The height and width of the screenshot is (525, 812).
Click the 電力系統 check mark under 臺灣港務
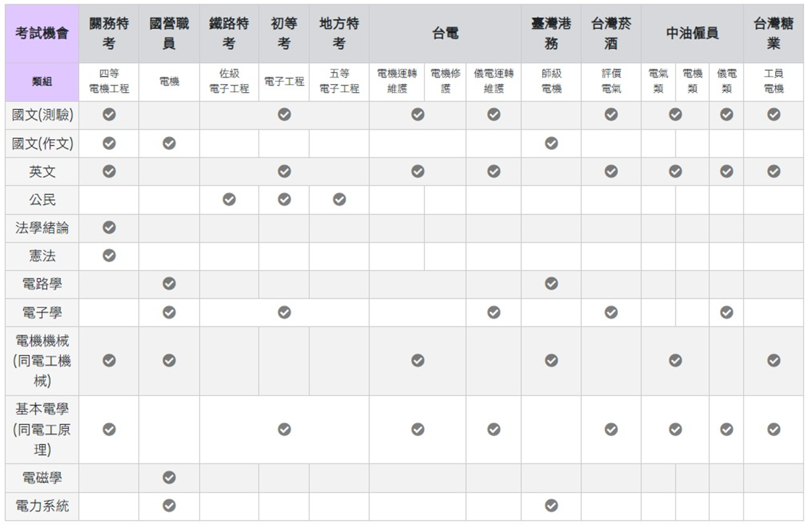[551, 506]
